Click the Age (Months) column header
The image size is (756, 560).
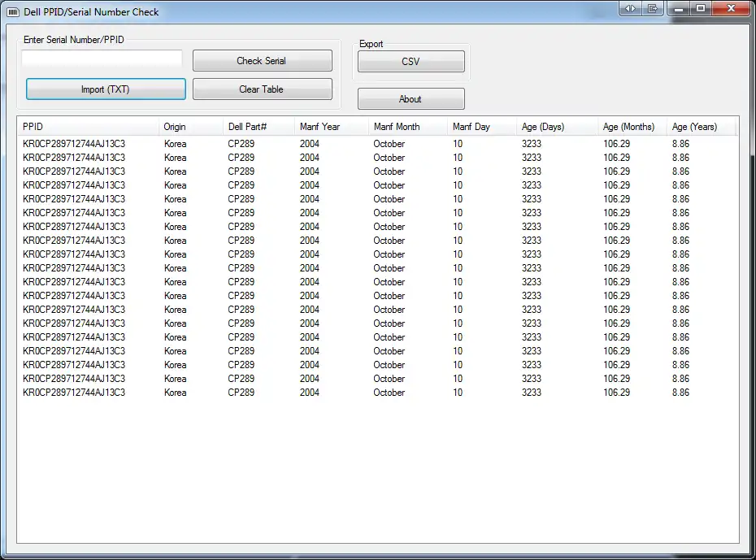click(632, 127)
